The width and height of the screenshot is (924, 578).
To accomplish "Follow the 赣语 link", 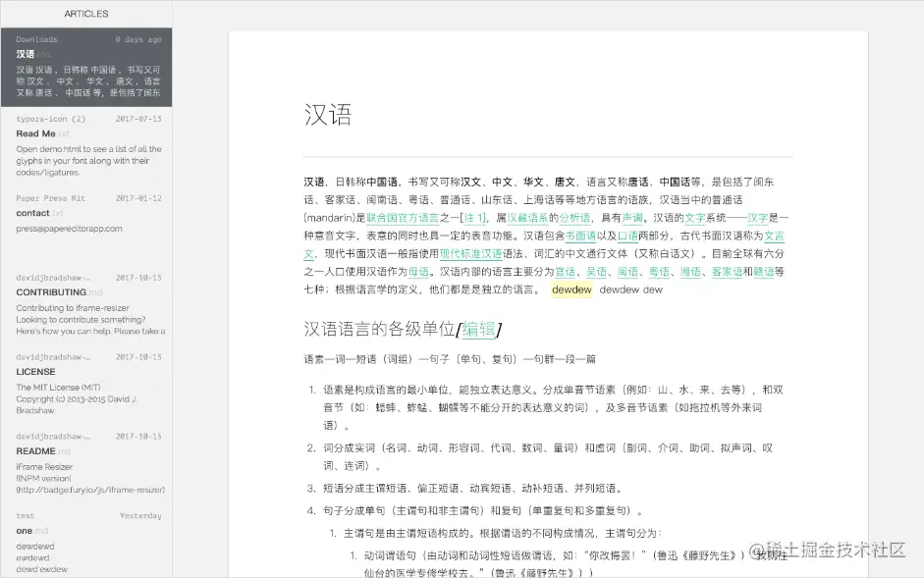I will (x=764, y=272).
